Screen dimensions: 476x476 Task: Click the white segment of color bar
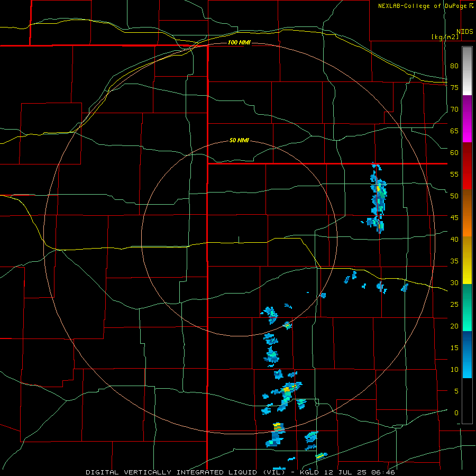coord(467,71)
